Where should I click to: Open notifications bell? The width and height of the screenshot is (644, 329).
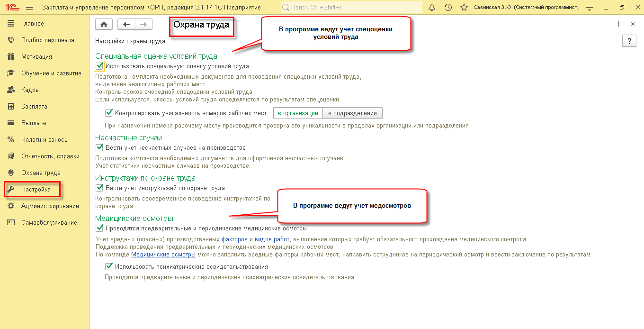point(432,8)
